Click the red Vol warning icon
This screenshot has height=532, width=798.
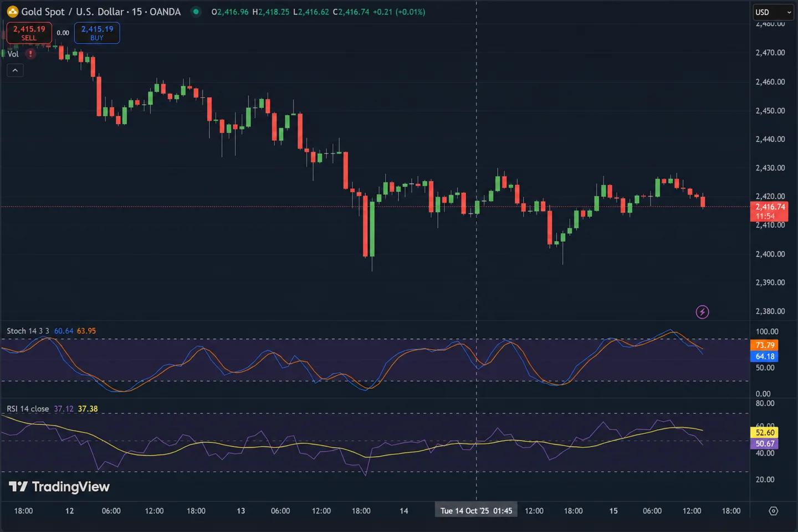30,54
